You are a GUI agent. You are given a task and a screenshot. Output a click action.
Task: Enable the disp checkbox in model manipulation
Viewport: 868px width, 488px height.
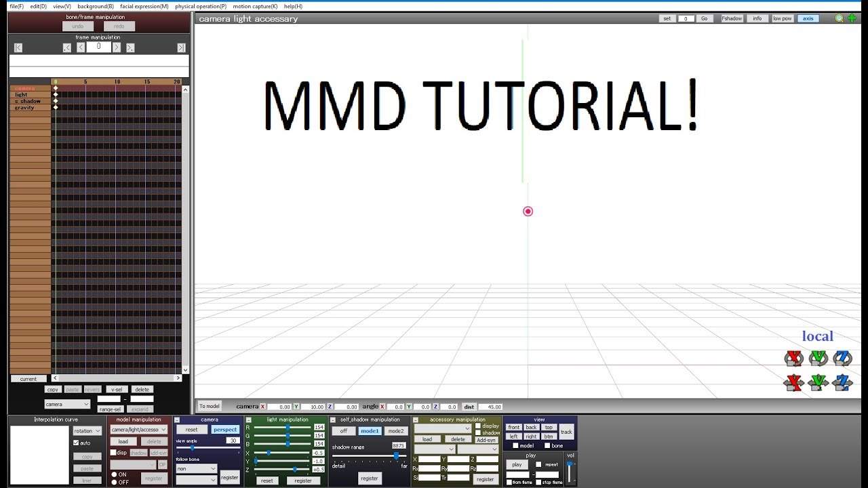pos(113,452)
